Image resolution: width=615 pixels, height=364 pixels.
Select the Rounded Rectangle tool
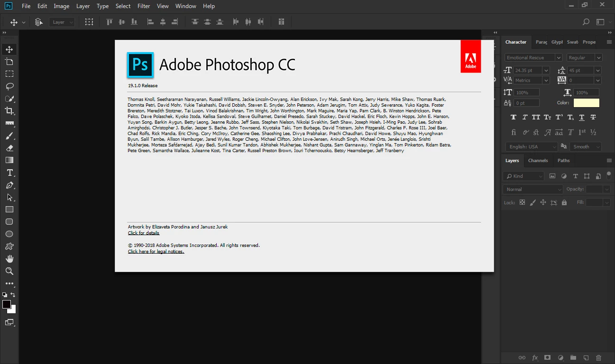(9, 222)
